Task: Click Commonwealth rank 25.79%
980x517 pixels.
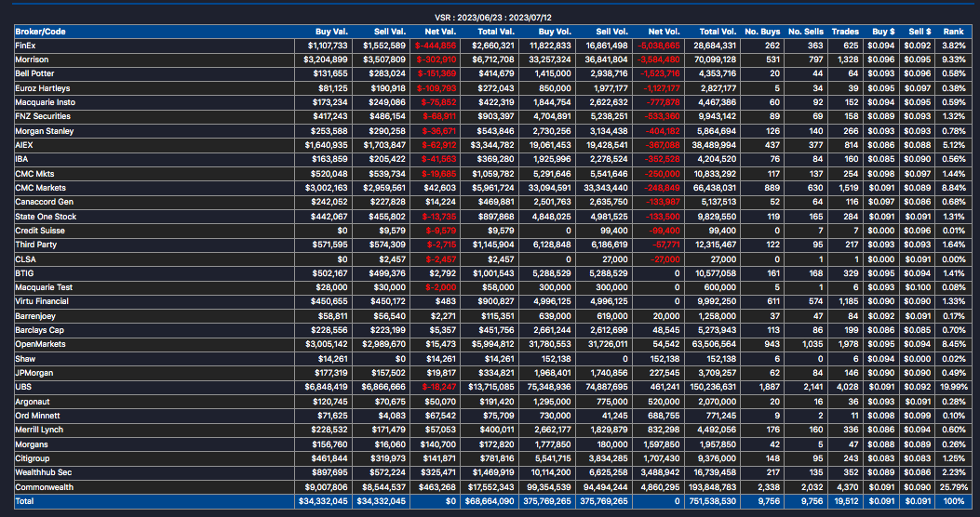Action: coord(954,486)
